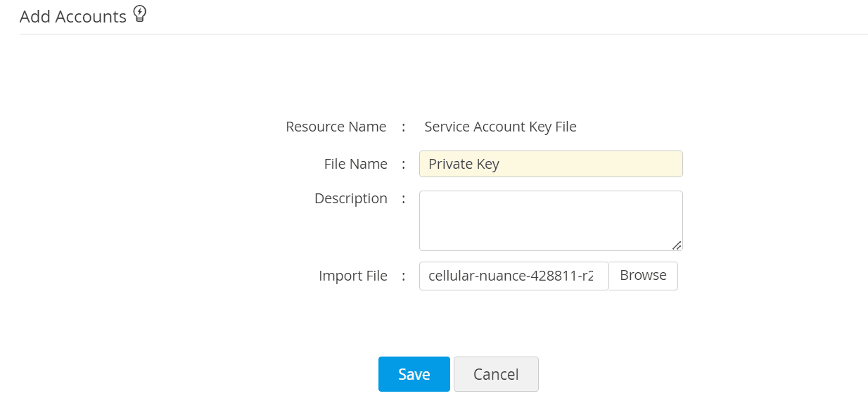Click the 'Add Accounts' page heading
Image resolution: width=868 pixels, height=410 pixels.
pyautogui.click(x=73, y=17)
